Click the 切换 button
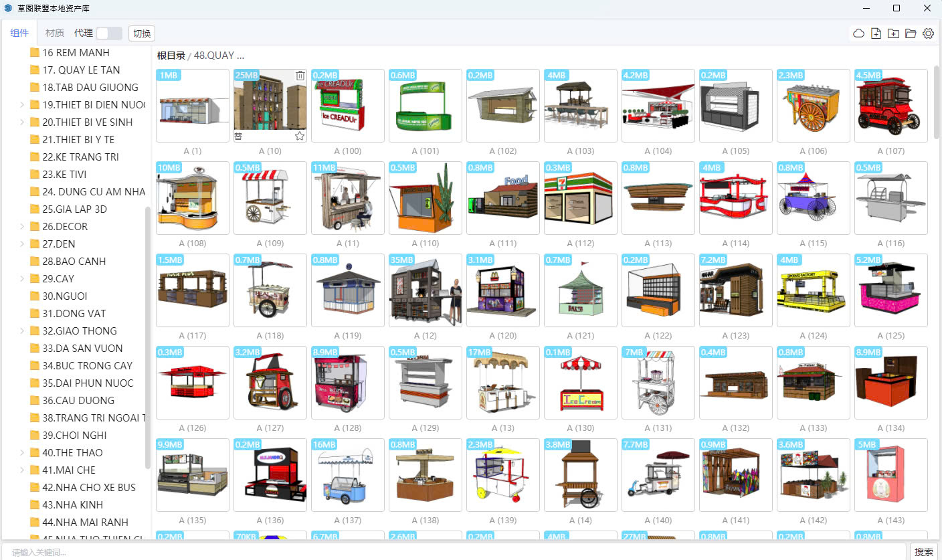This screenshot has width=942, height=560. click(142, 33)
